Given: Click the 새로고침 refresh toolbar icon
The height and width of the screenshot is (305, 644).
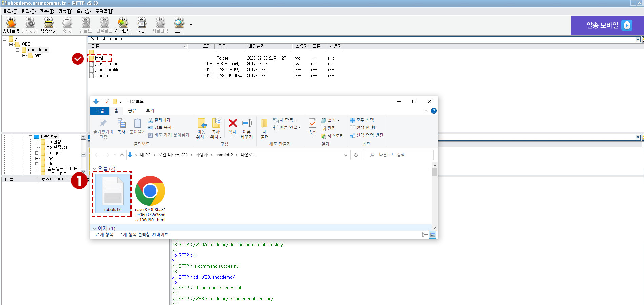Looking at the screenshot, I should pos(160,25).
